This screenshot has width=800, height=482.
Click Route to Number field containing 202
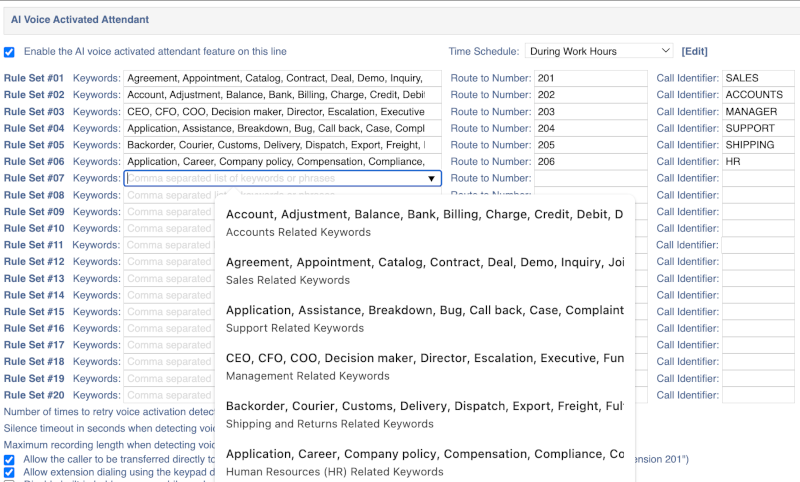tap(591, 95)
